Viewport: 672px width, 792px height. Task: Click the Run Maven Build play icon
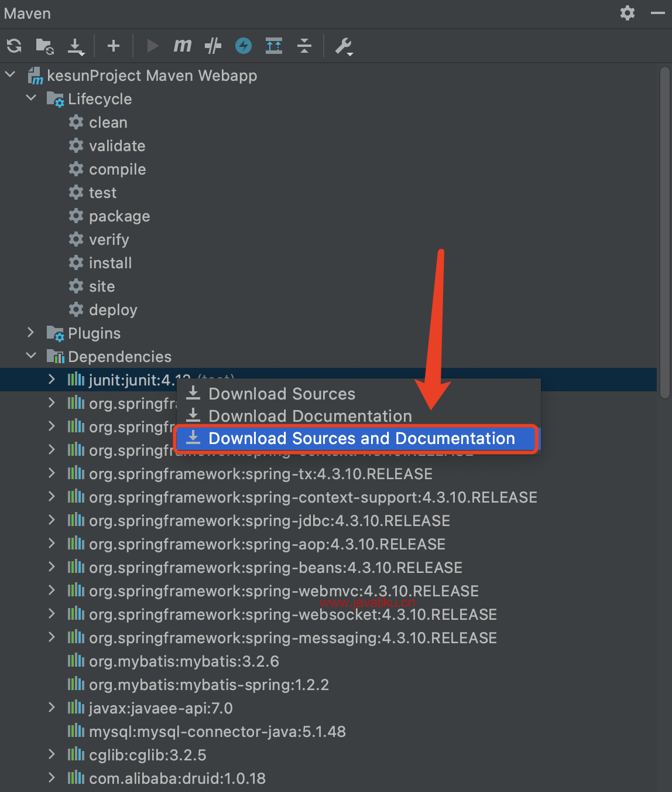(x=153, y=46)
